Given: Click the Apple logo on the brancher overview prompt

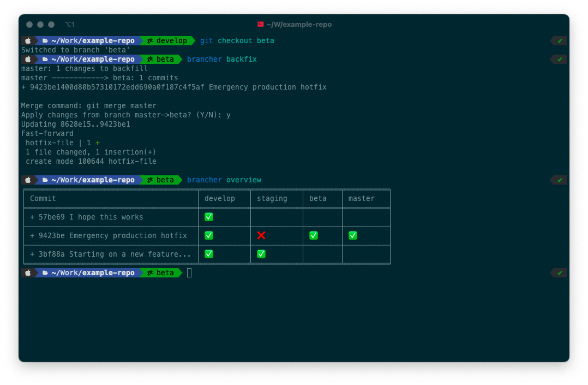Looking at the screenshot, I should click(x=28, y=180).
